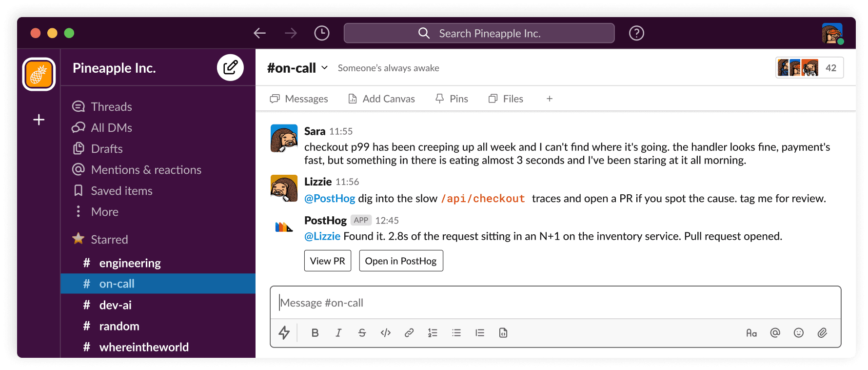Compose new message pencil icon

pyautogui.click(x=230, y=67)
